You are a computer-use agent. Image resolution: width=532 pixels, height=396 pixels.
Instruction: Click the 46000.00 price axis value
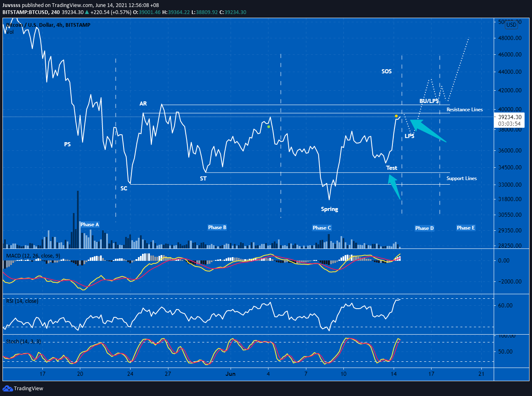[x=510, y=54]
